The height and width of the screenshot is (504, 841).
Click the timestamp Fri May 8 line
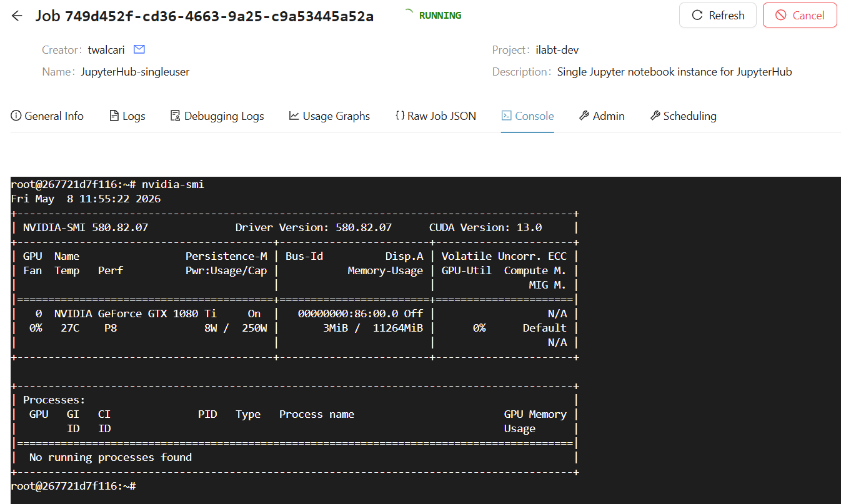click(86, 199)
